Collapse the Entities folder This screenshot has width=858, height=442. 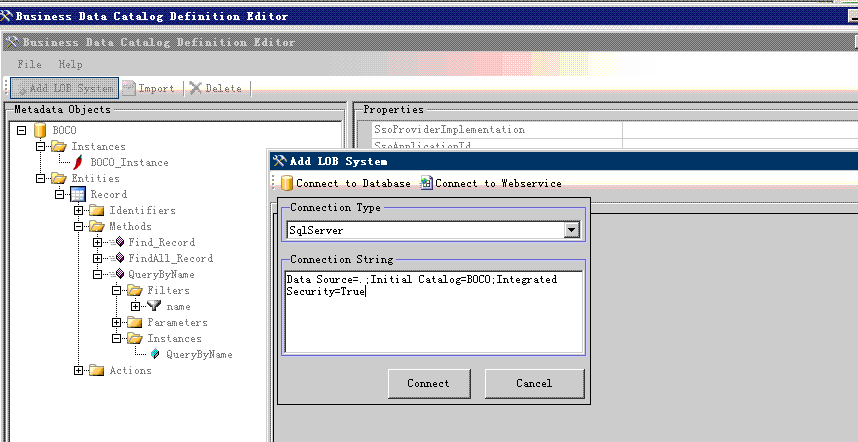40,178
